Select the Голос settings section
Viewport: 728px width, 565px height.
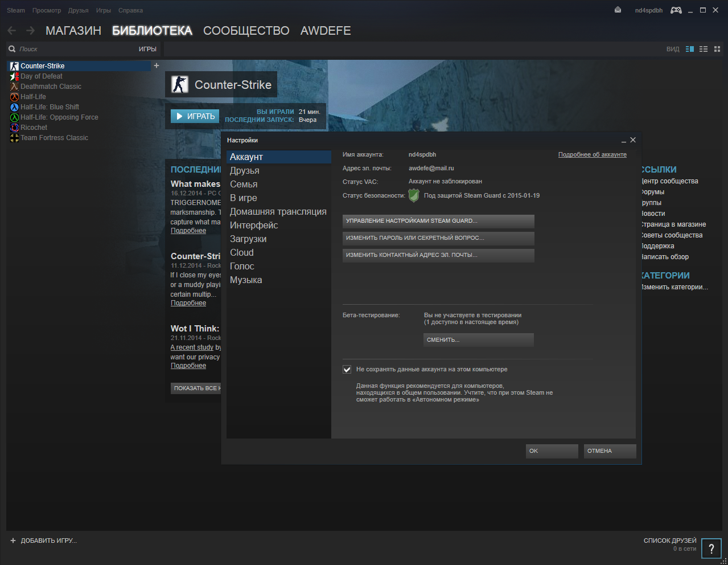click(279, 266)
